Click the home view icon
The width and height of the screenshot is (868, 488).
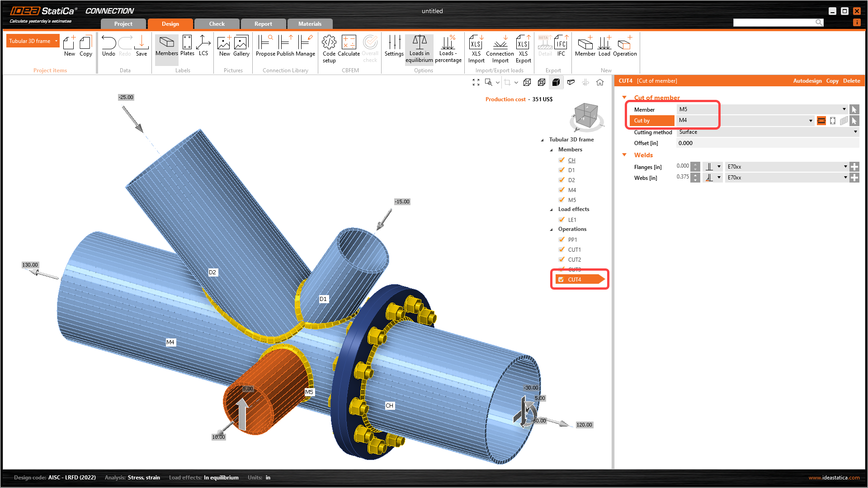[x=600, y=82]
